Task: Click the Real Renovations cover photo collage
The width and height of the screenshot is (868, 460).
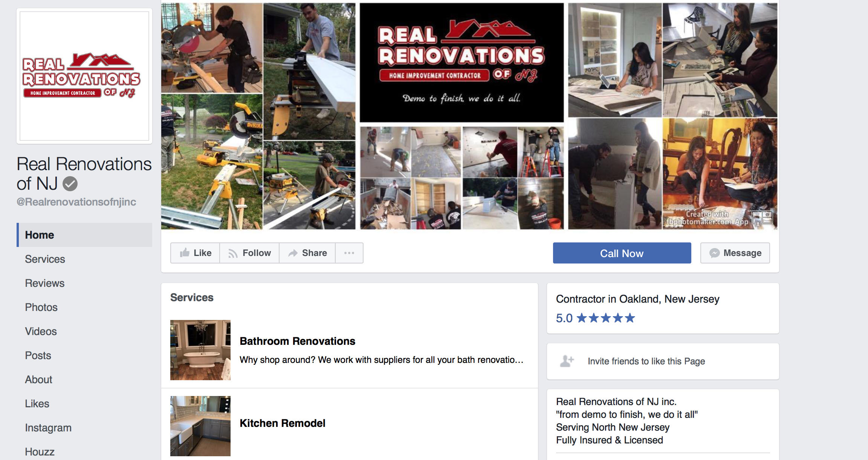Action: click(469, 116)
